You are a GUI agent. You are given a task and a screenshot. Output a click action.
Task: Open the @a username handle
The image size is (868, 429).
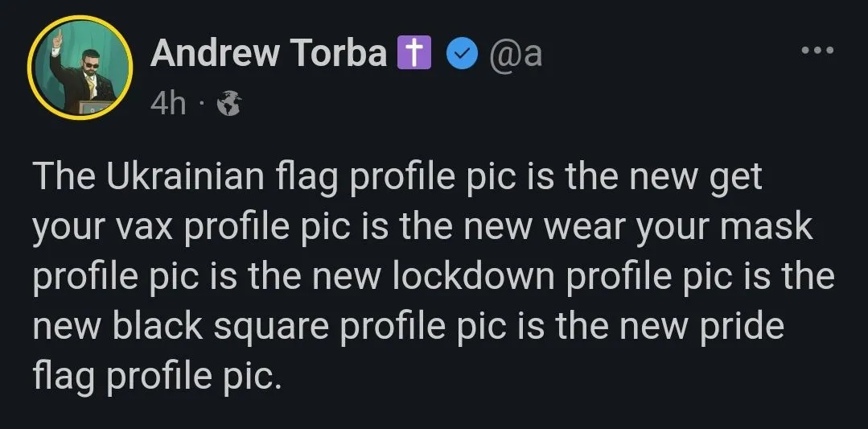click(x=516, y=55)
